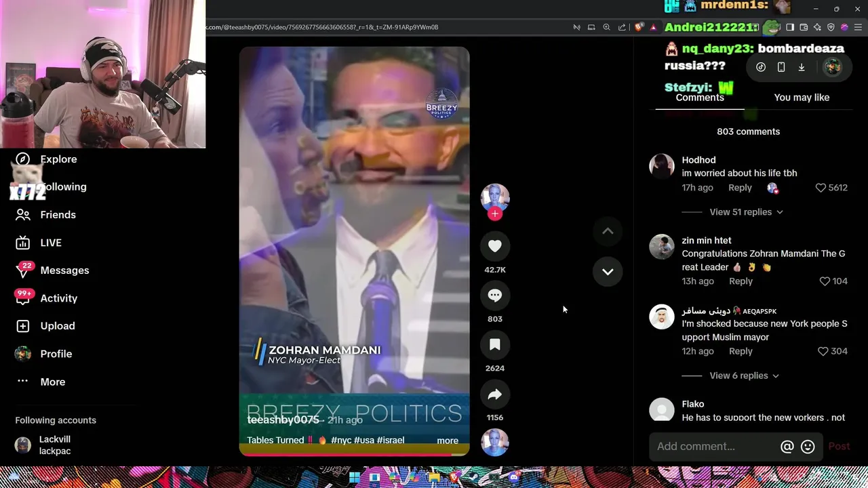Open Hodhod's profile name
This screenshot has height=488, width=868.
coord(698,160)
